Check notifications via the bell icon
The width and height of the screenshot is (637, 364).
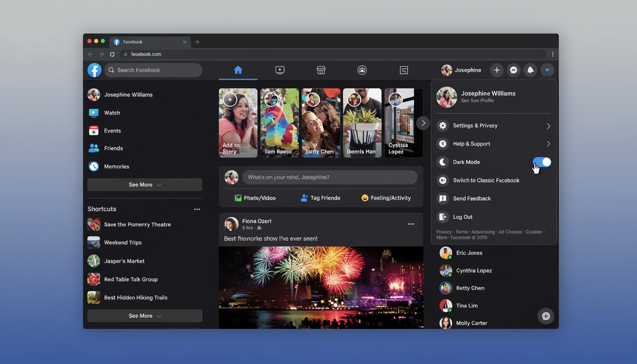pos(530,70)
